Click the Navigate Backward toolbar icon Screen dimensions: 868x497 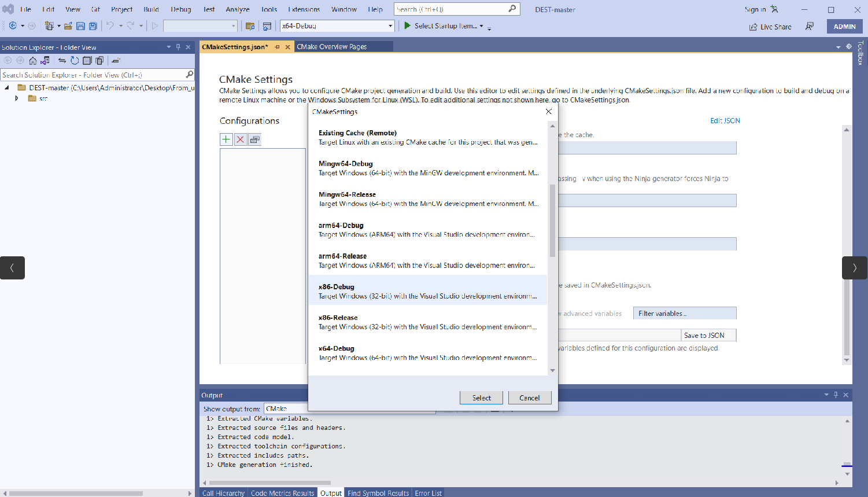[x=13, y=26]
